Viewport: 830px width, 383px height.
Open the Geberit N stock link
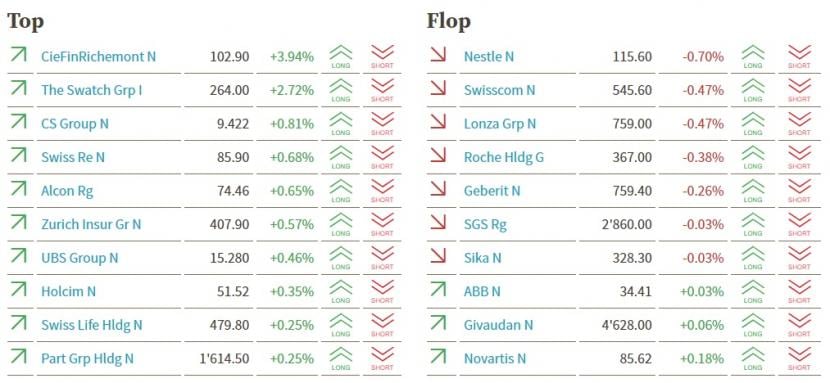(492, 190)
